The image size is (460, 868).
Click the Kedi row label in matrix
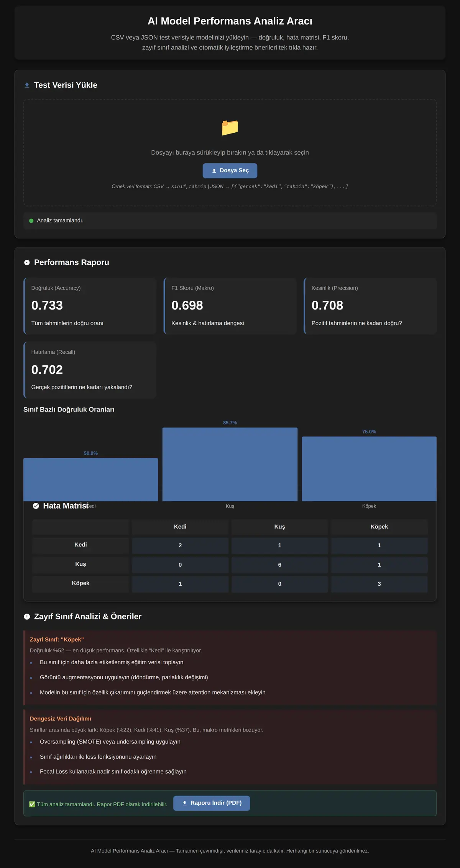(x=80, y=545)
